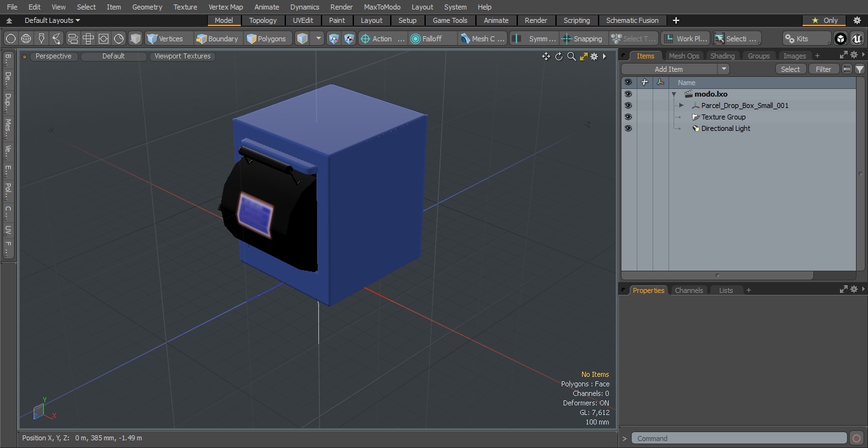Viewport: 868px width, 448px height.
Task: Click the viewport rotate icon
Action: [x=559, y=57]
